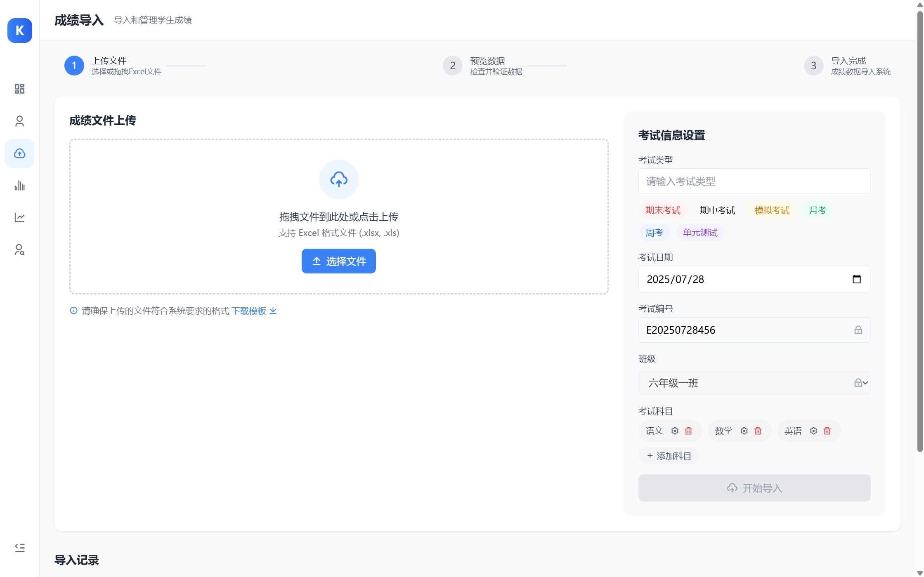Click the 下载模板 download template link

249,311
